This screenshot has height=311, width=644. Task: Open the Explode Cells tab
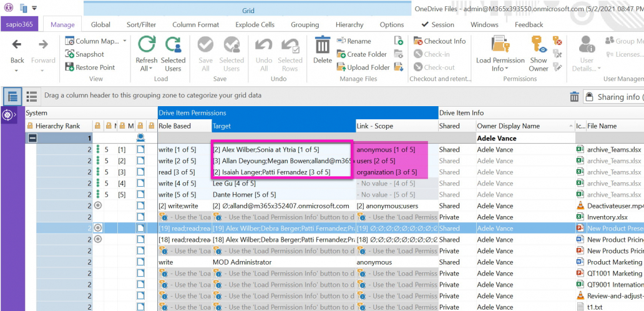coord(255,24)
